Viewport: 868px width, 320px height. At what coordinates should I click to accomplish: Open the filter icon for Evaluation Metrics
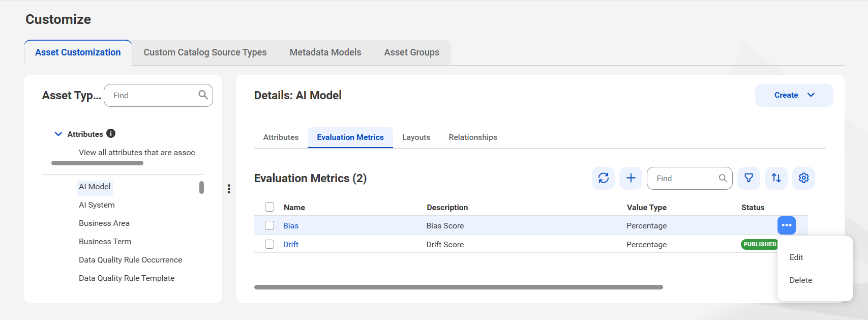click(749, 178)
